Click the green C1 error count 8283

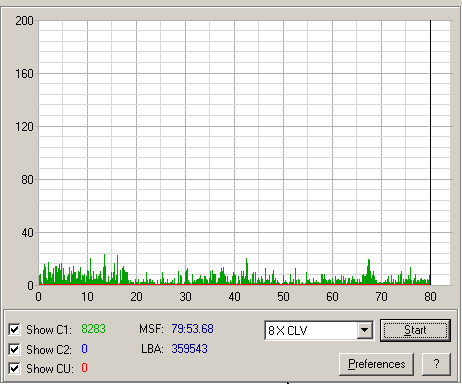[x=93, y=329]
